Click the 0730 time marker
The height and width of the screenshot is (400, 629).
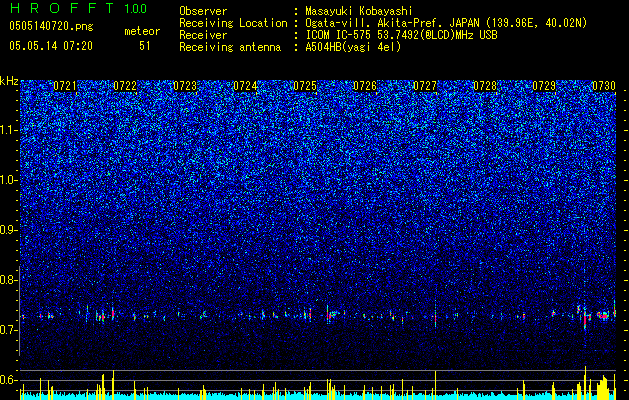[x=604, y=86]
